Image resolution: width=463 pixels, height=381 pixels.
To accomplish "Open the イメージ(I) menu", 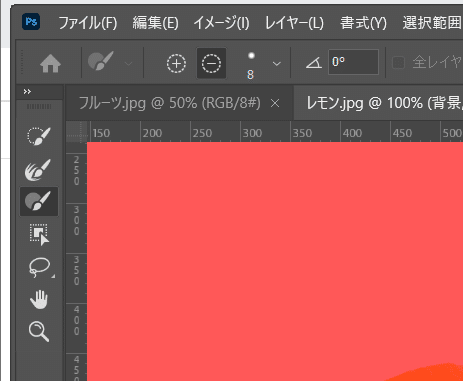I will pyautogui.click(x=222, y=23).
